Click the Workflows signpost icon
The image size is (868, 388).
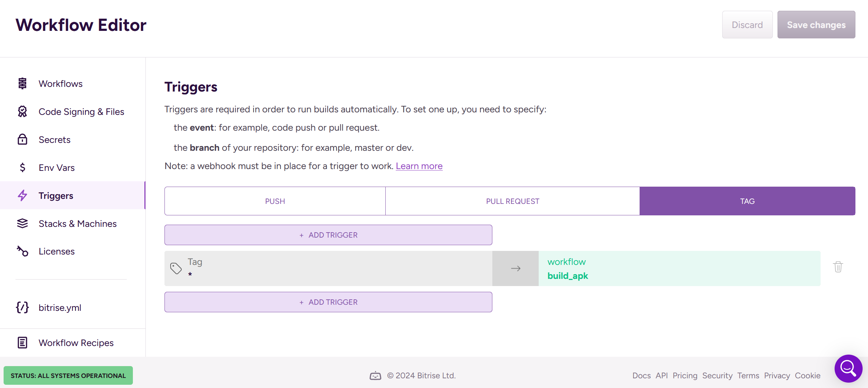click(x=22, y=84)
